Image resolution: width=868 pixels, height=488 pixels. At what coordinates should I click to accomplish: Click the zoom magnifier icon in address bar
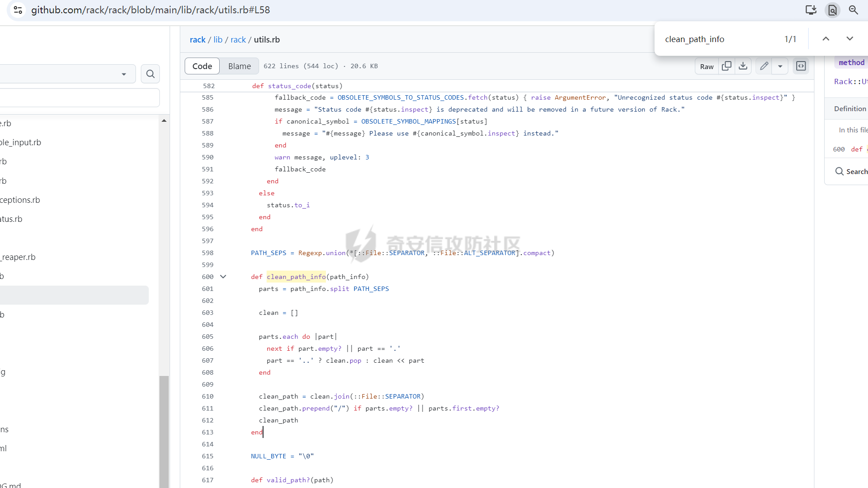(x=853, y=10)
